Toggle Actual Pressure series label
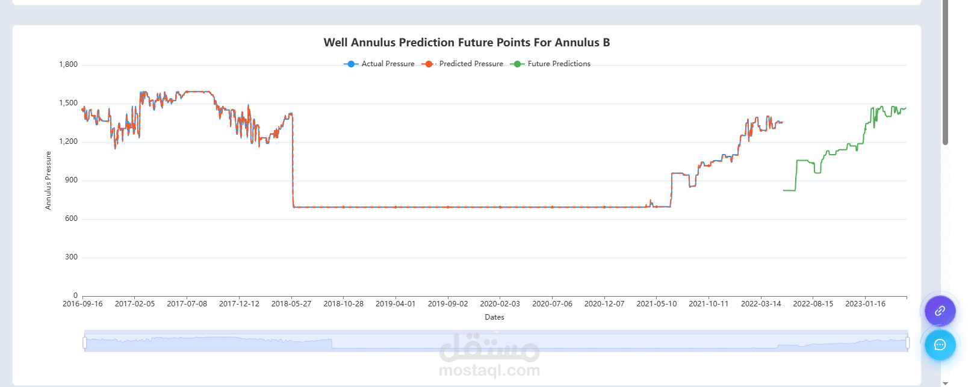Viewport: 980px width, 387px height. [x=388, y=64]
